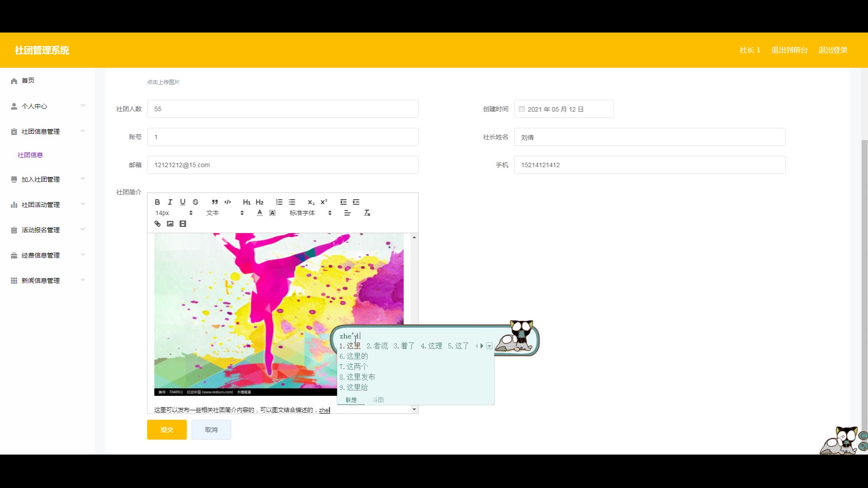Image resolution: width=868 pixels, height=488 pixels.
Task: Insert a blockquote with quote icon
Action: tap(215, 202)
